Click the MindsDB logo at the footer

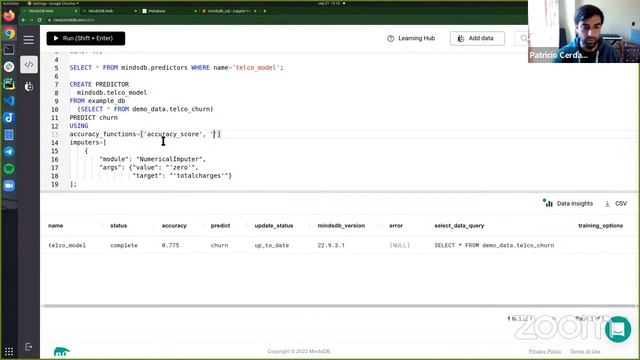[61, 351]
